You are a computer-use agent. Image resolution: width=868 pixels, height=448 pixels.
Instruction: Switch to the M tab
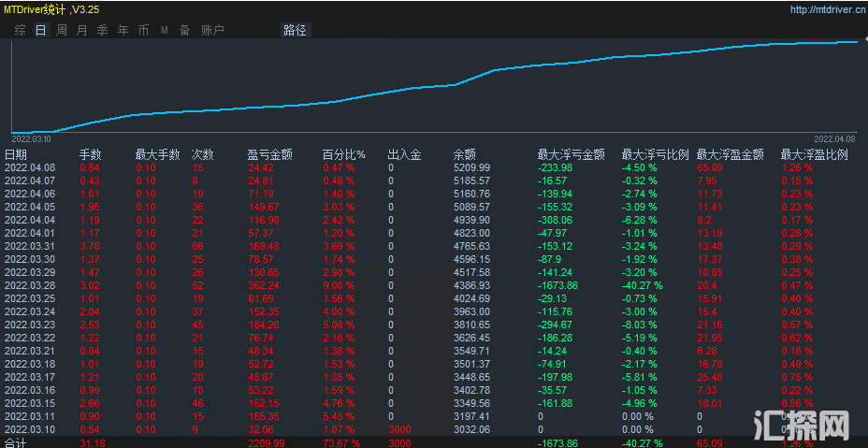pos(165,31)
